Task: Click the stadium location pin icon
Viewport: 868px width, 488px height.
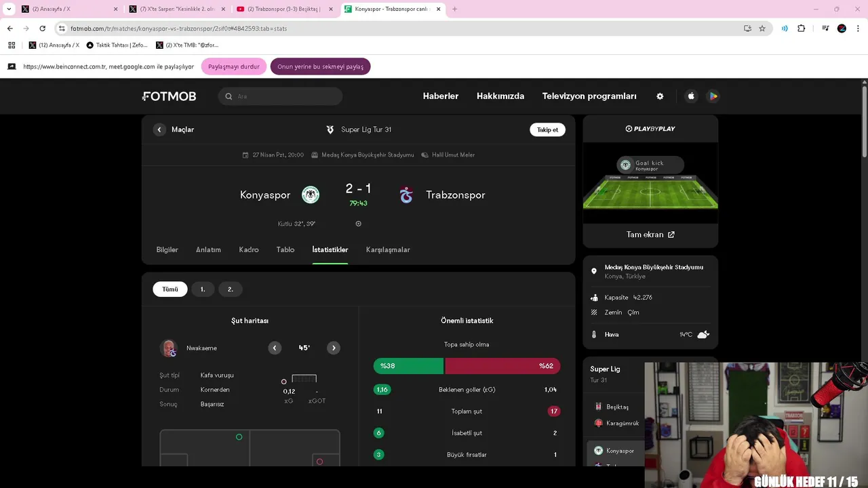Action: [x=594, y=271]
